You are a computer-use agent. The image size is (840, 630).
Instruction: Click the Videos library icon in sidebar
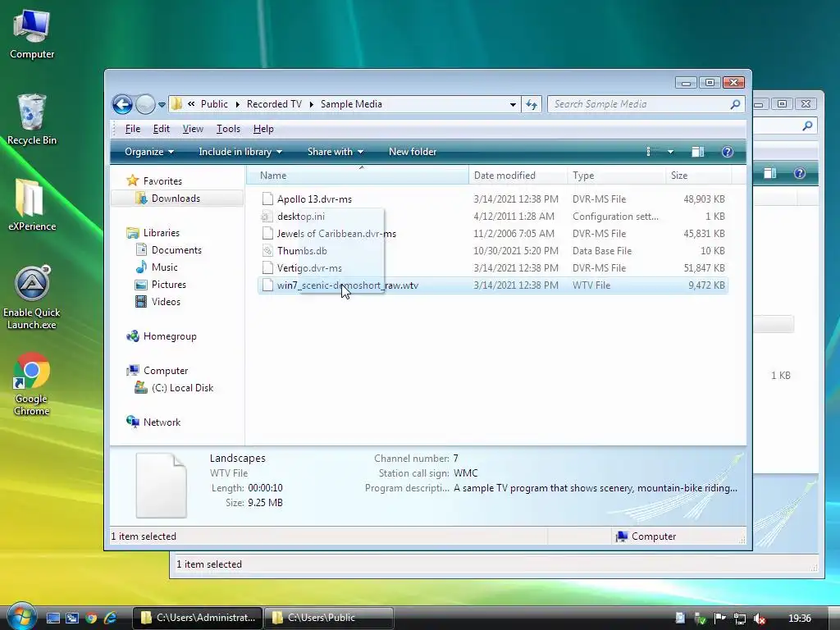[141, 302]
